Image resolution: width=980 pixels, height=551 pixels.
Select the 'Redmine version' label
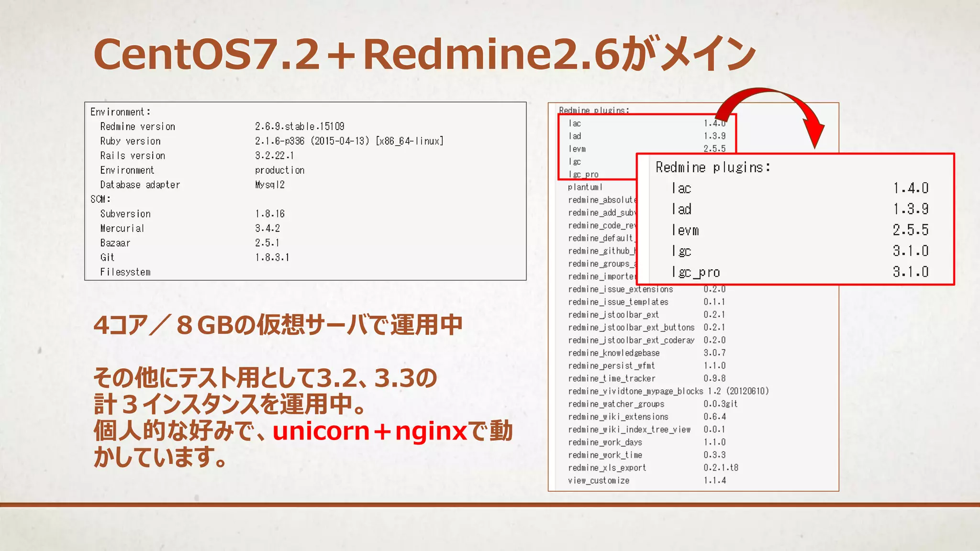coord(138,127)
